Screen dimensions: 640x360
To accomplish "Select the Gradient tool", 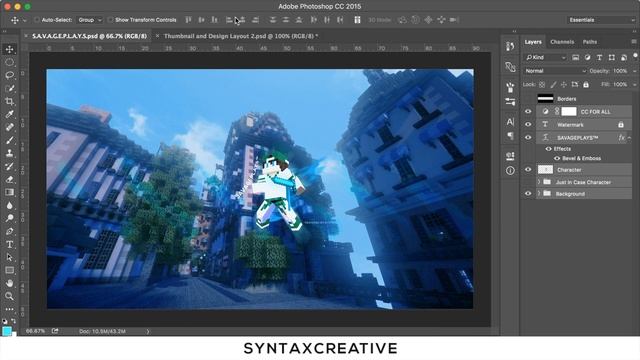I will (x=9, y=192).
